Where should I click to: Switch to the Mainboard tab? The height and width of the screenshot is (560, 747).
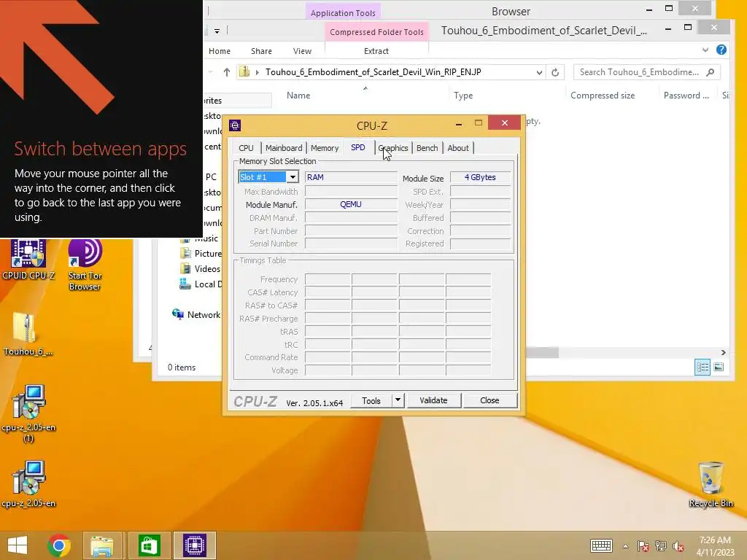coord(284,148)
